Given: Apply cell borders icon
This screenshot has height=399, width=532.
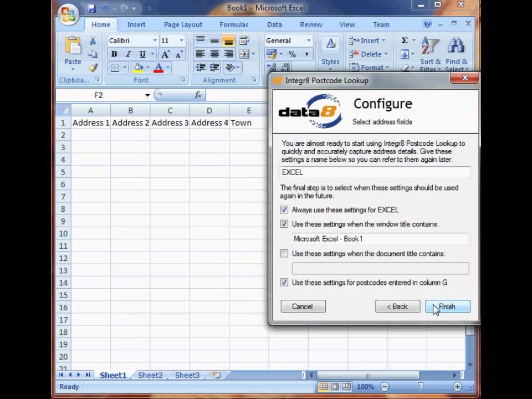Looking at the screenshot, I should click(x=115, y=68).
